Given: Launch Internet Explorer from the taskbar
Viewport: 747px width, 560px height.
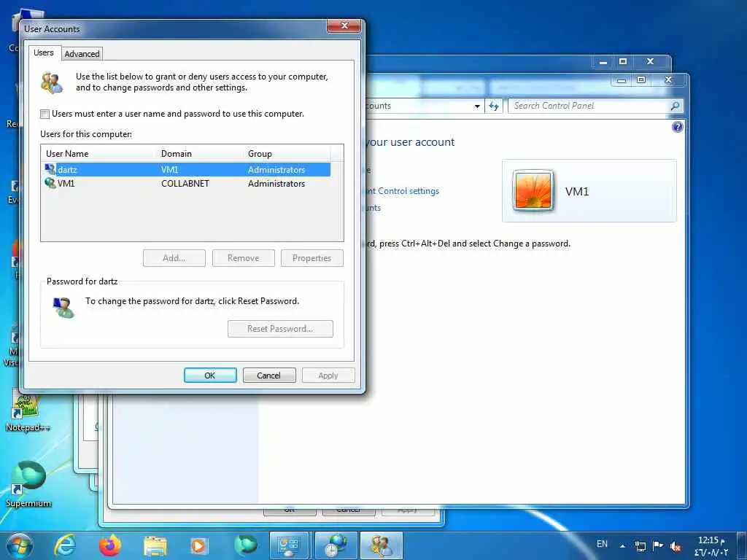Looking at the screenshot, I should coord(65,545).
